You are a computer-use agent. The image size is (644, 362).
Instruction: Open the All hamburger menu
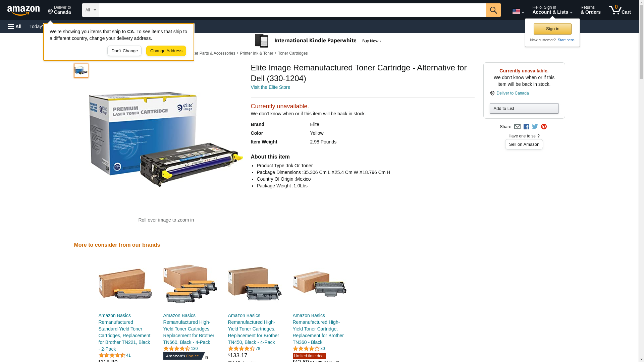point(15,26)
